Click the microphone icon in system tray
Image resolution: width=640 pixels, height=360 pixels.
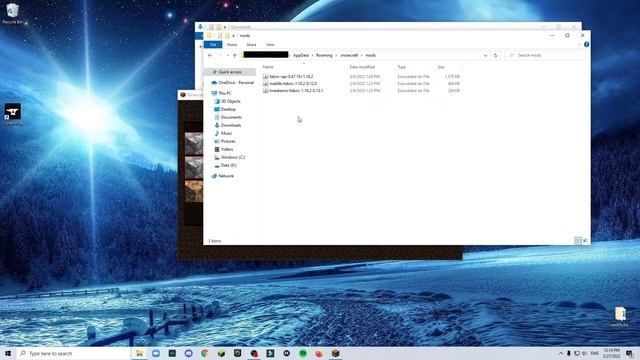point(569,353)
